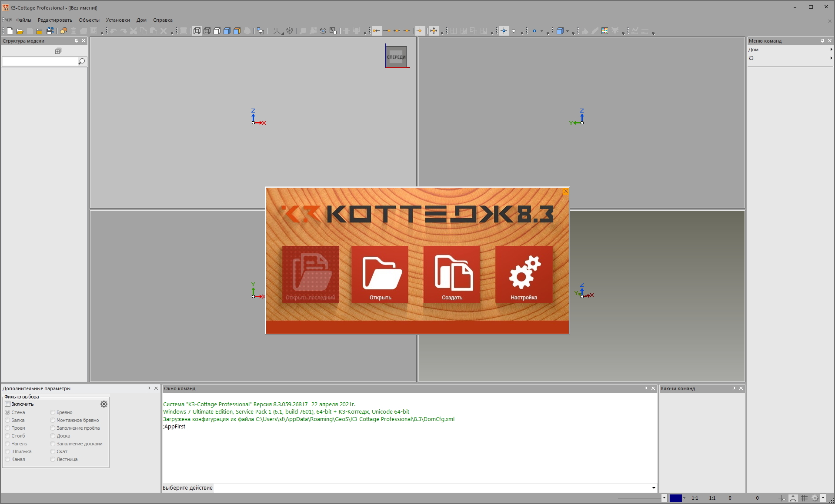
Task: Enable the Включить checkbox
Action: click(x=7, y=404)
